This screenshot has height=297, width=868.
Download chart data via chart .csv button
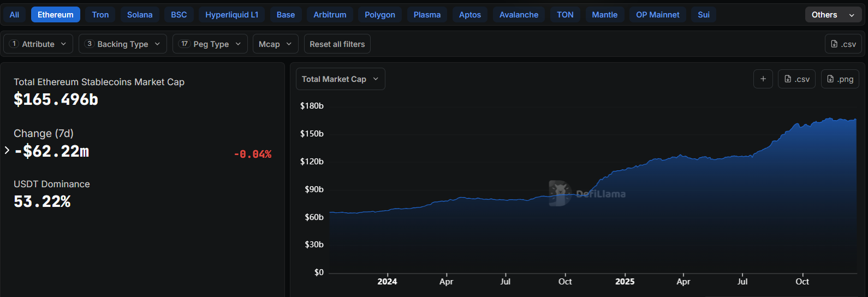(x=796, y=79)
